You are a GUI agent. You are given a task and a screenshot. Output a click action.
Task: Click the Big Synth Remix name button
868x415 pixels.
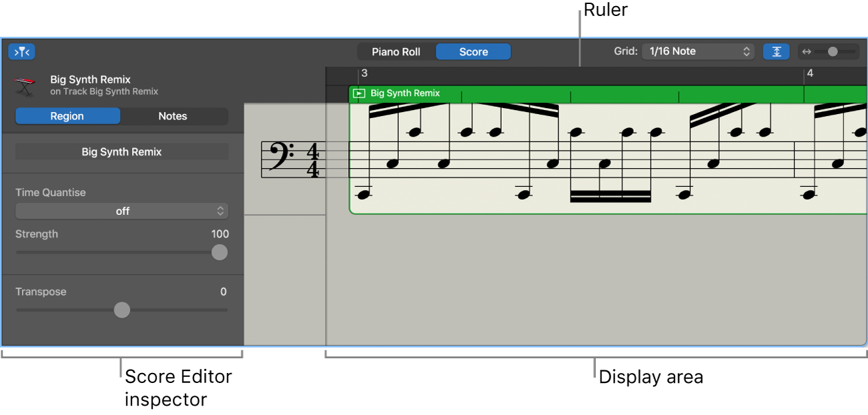click(x=121, y=151)
